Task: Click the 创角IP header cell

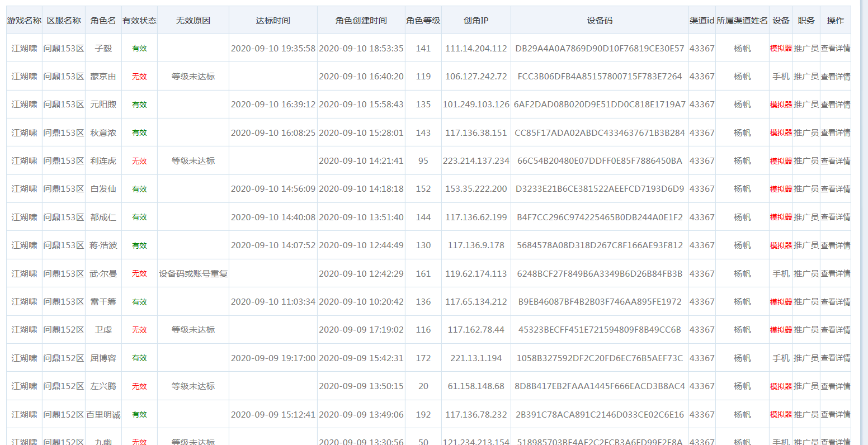Action: click(x=476, y=21)
